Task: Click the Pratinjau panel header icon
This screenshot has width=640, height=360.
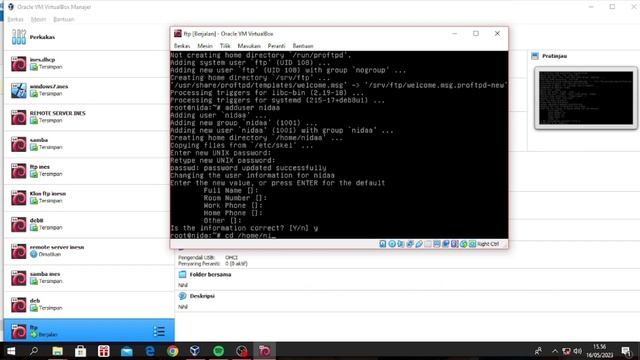Action: [x=535, y=56]
